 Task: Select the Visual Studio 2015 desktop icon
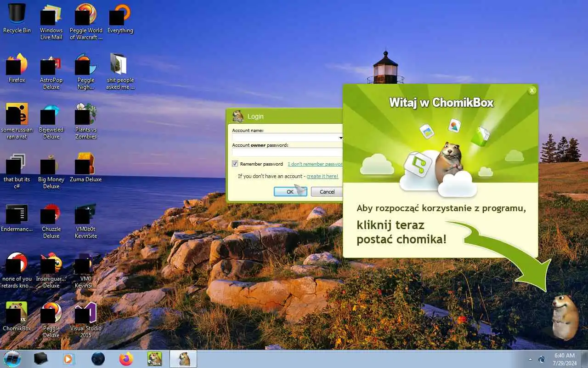click(86, 319)
